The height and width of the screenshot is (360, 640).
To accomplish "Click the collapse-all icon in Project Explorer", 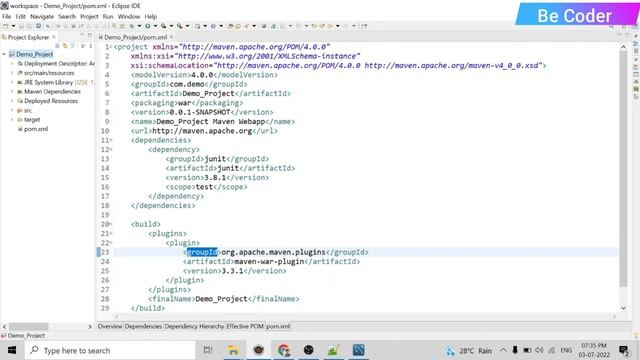I will point(58,46).
